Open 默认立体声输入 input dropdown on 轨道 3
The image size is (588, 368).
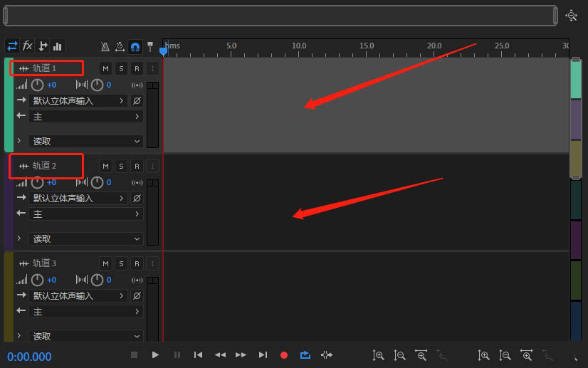tap(78, 296)
